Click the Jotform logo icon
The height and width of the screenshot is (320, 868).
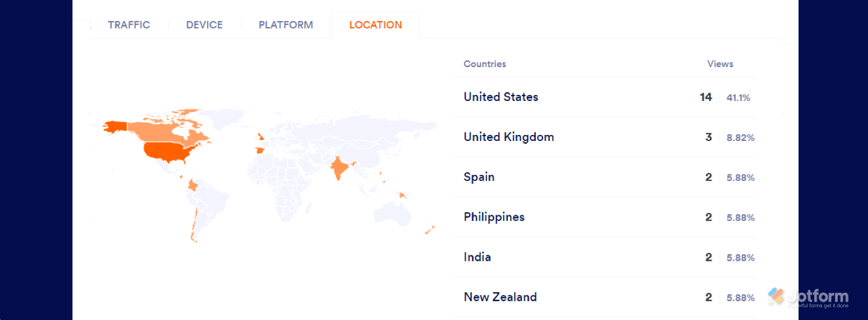[x=776, y=296]
